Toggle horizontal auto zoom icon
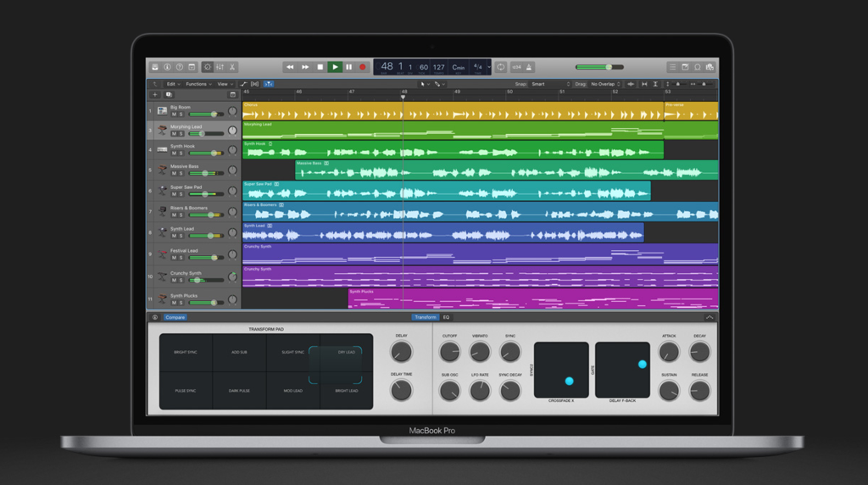 [x=644, y=84]
